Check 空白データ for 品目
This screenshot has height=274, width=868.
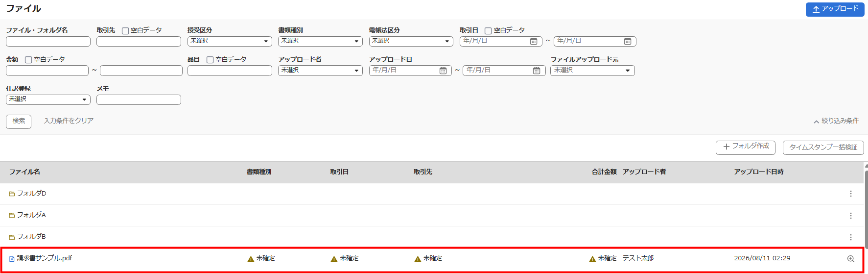(210, 60)
